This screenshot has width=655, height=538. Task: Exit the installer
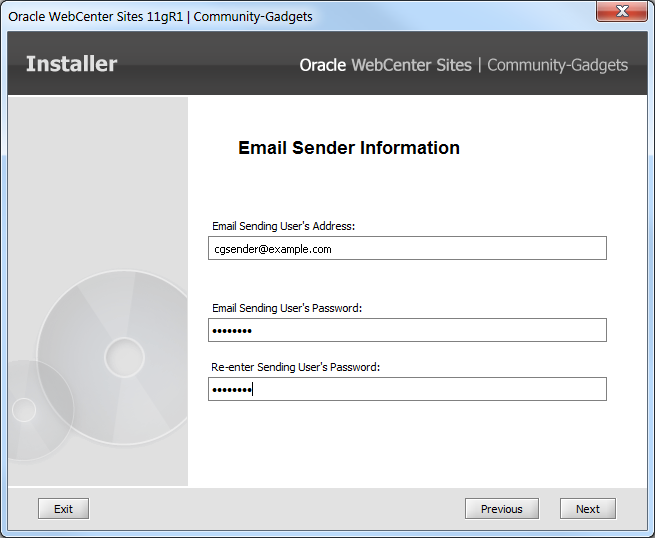(x=63, y=508)
